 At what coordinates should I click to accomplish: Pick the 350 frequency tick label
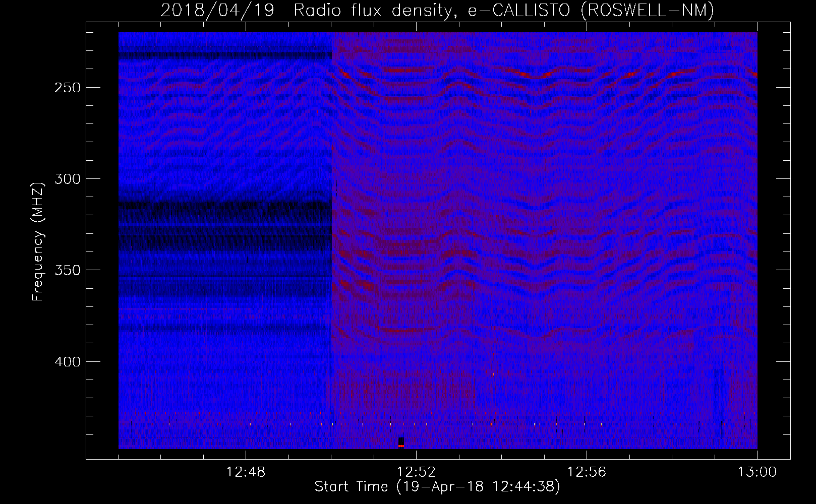(68, 270)
